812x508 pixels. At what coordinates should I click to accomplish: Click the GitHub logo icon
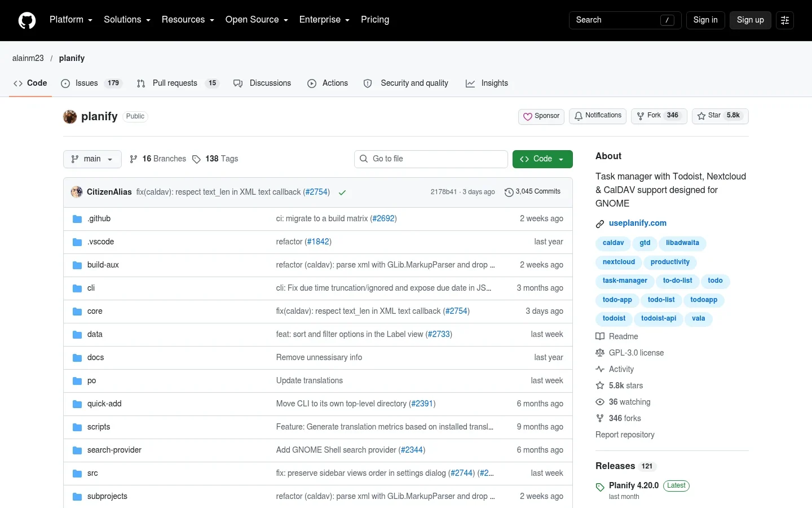tap(27, 20)
